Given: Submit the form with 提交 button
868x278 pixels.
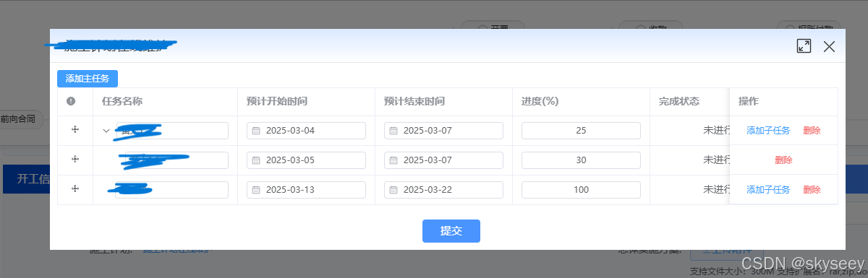Looking at the screenshot, I should [451, 231].
